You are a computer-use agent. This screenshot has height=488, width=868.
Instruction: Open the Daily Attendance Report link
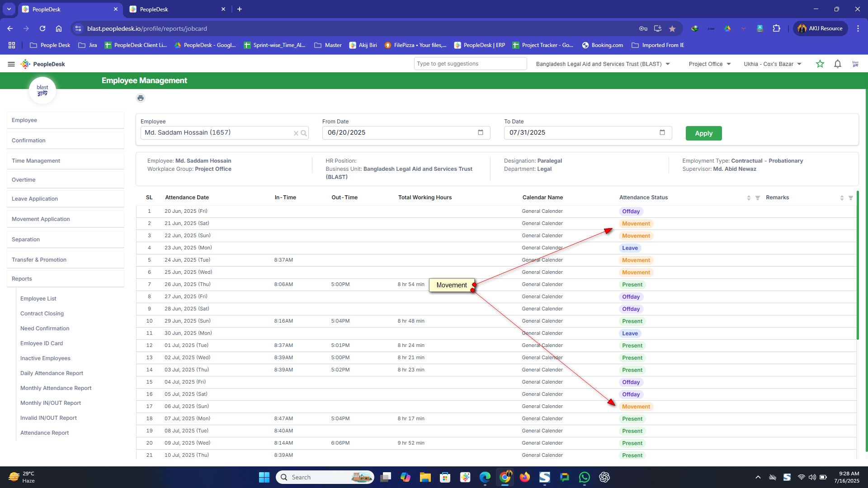52,373
